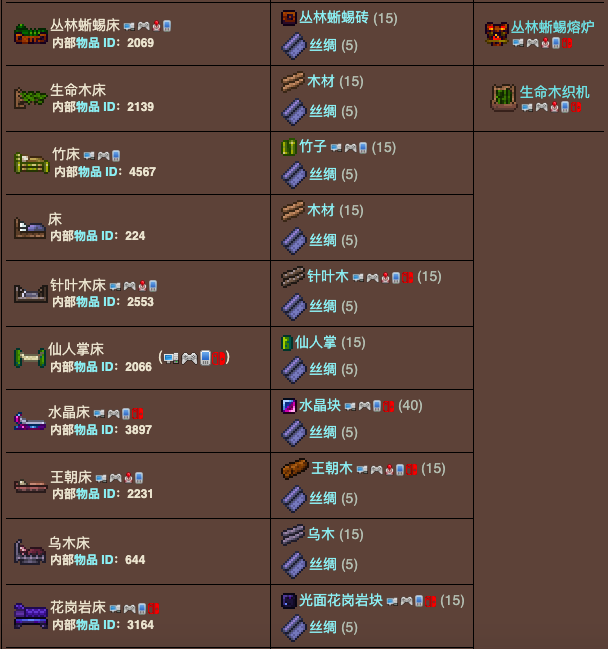The image size is (608, 649).
Task: Click the Living Wood bed icon
Action: [x=30, y=99]
